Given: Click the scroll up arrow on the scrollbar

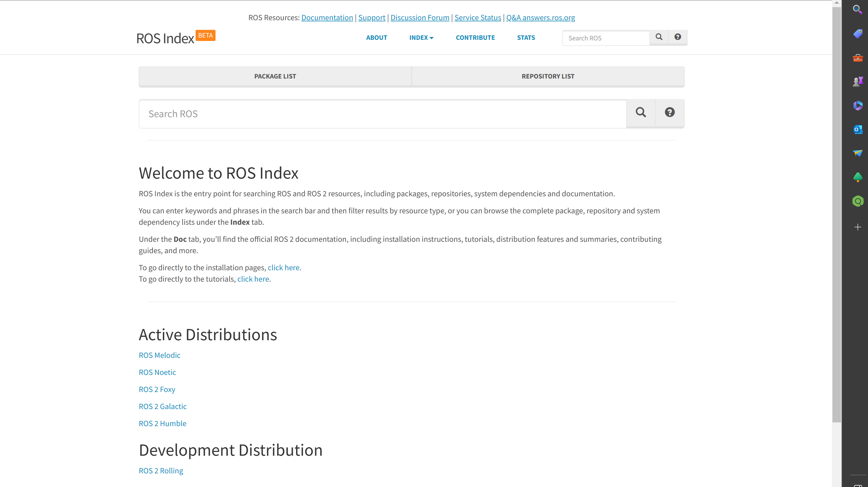Looking at the screenshot, I should (837, 3).
